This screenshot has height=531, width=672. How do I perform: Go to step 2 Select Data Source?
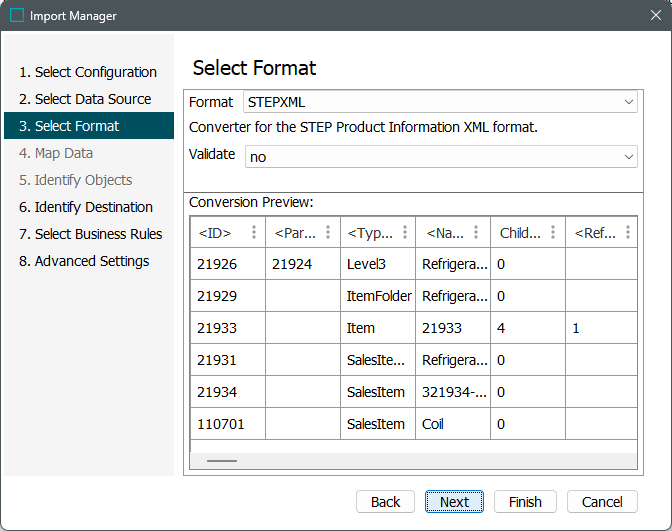85,99
